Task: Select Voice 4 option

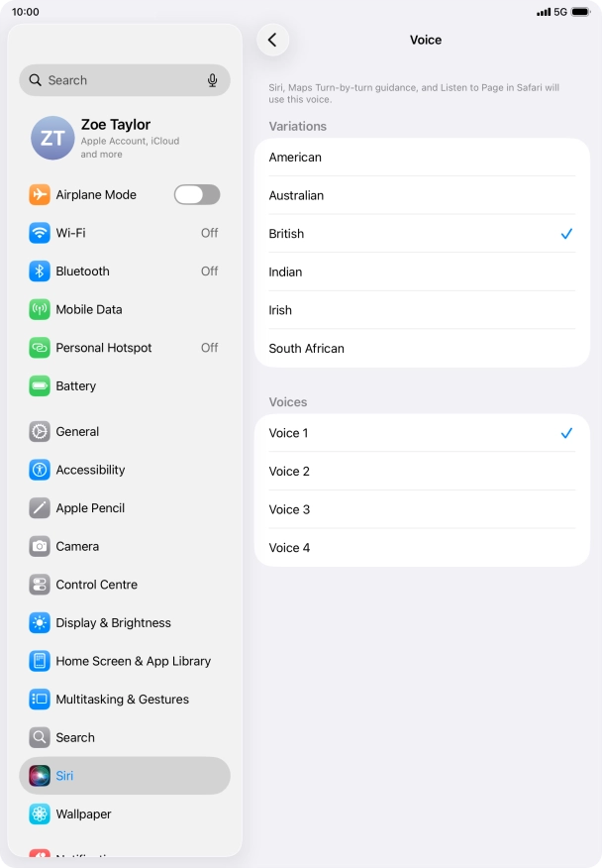Action: pyautogui.click(x=422, y=548)
